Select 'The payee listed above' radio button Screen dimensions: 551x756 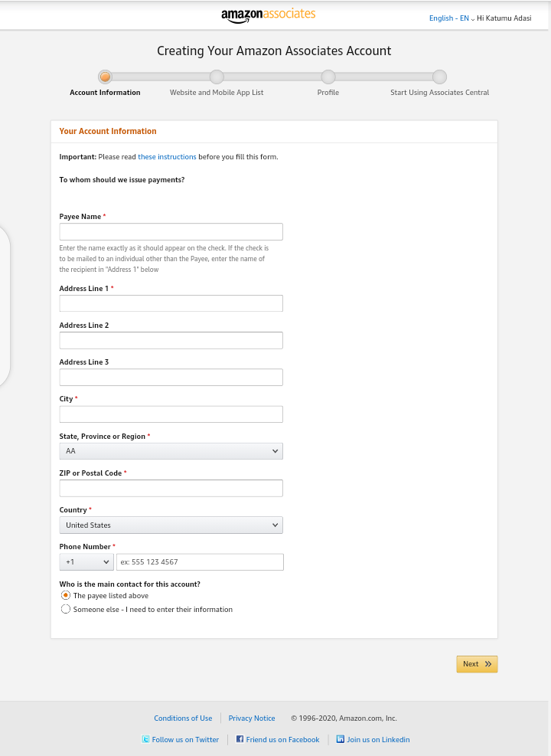pos(66,595)
